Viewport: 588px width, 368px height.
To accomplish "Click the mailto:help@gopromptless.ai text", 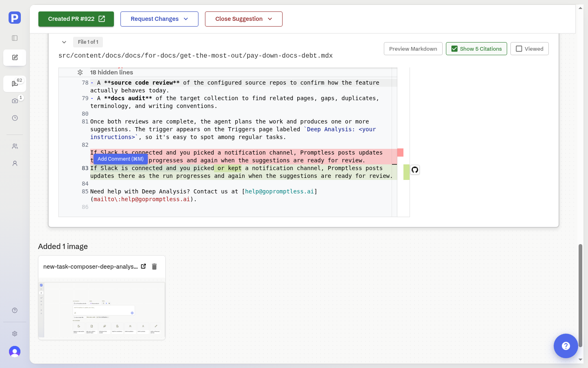I will pyautogui.click(x=142, y=199).
